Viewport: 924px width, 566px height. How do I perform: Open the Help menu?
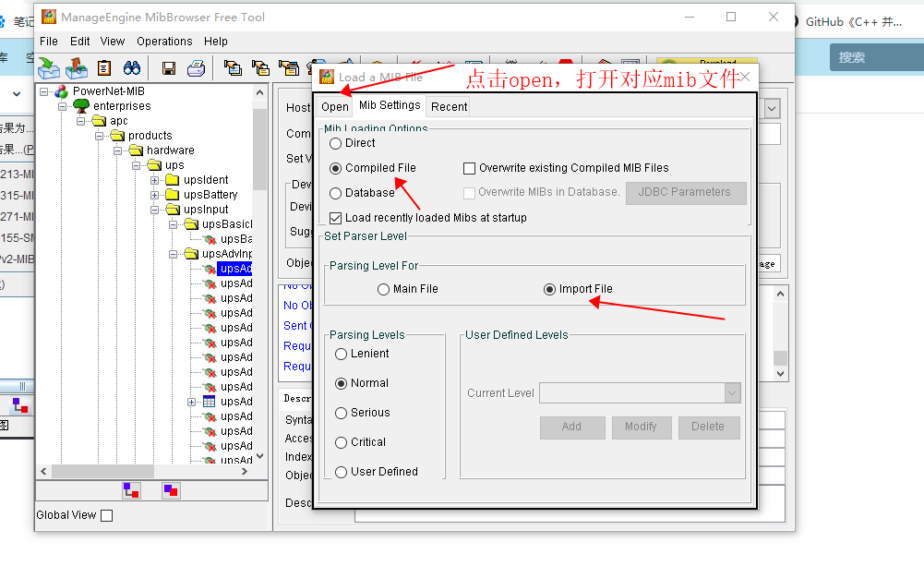(216, 42)
